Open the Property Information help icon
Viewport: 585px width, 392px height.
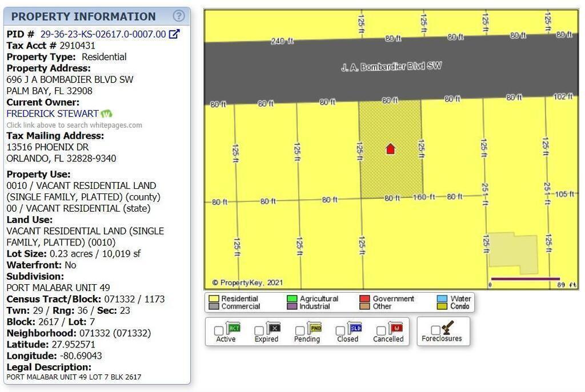[179, 16]
